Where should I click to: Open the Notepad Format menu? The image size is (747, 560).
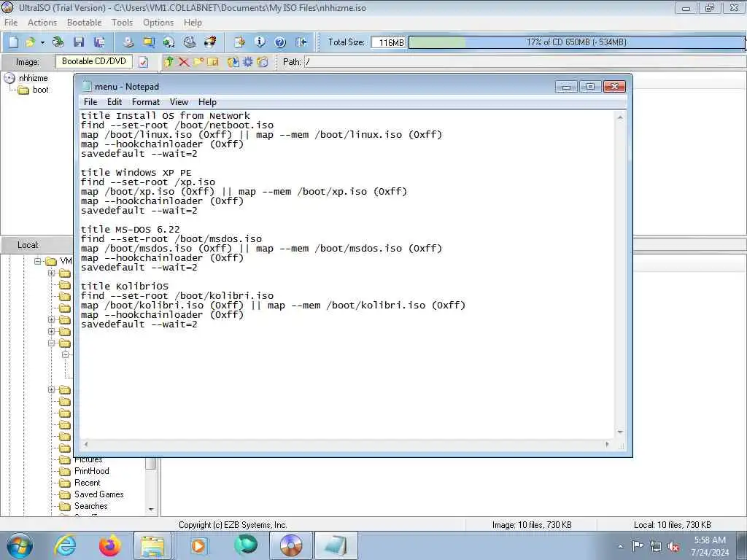(x=146, y=102)
